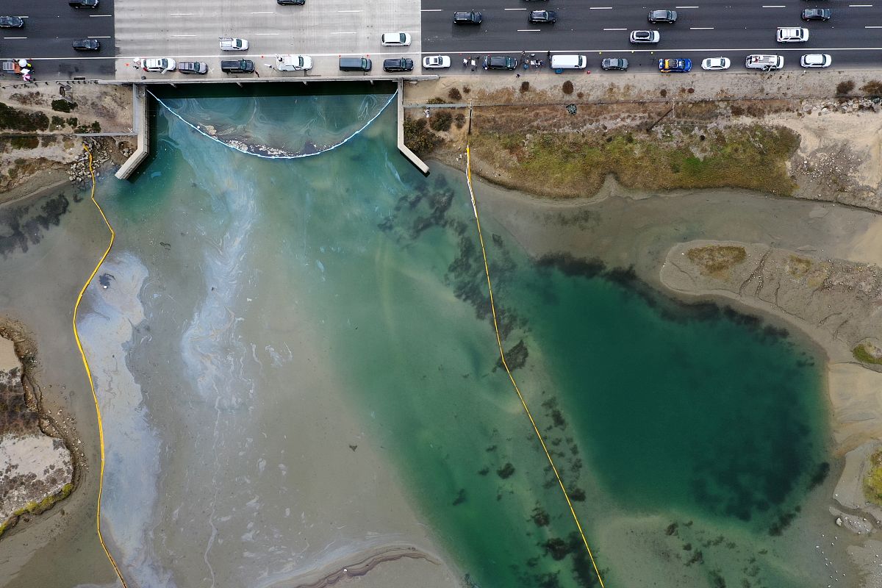882x588 pixels.
Task: Click the blue car on the road shoulder
Action: click(675, 65)
